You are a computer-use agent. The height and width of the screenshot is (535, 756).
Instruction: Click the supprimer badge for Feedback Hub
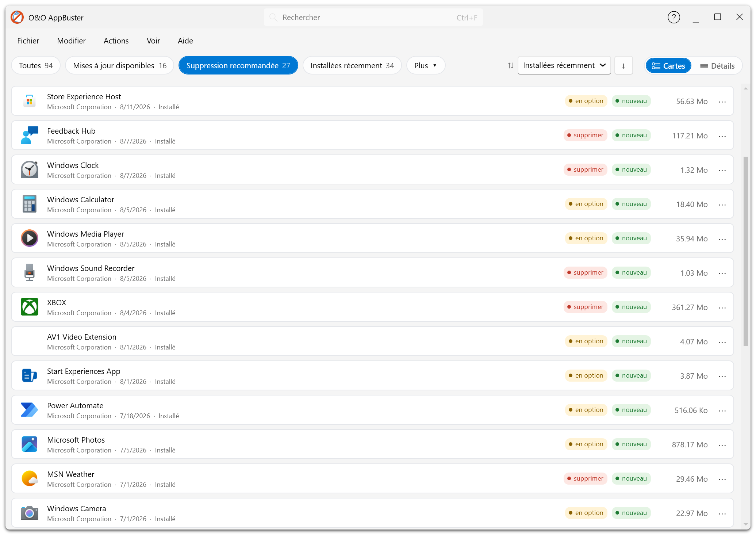(585, 135)
